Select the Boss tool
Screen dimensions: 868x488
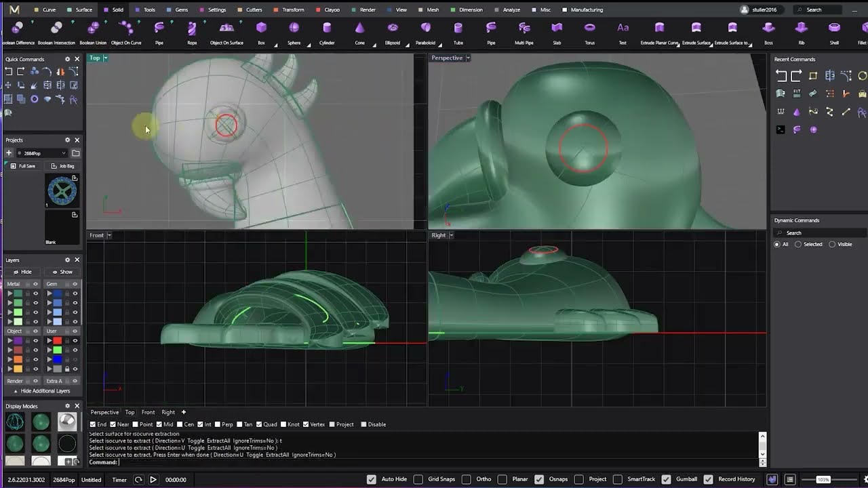pos(768,33)
